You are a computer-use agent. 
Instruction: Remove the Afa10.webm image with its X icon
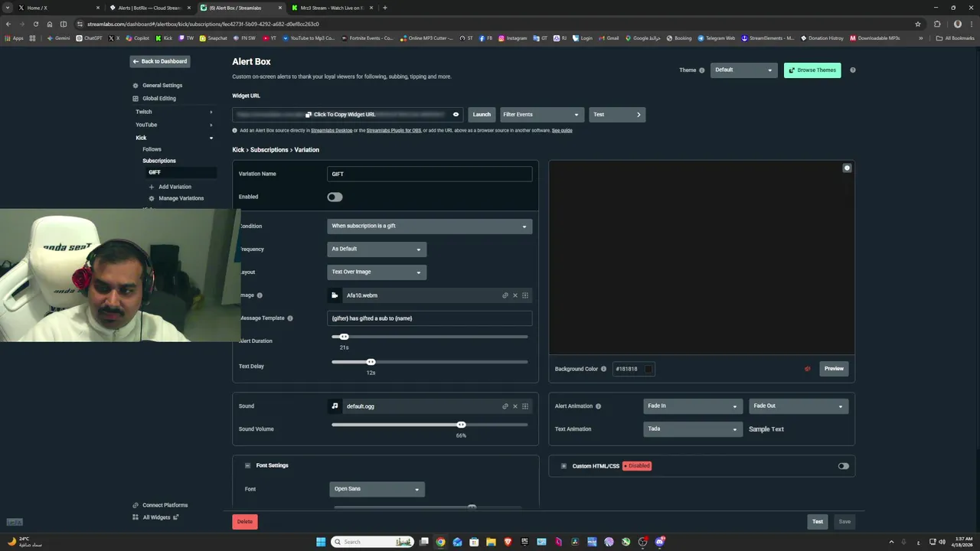click(515, 295)
